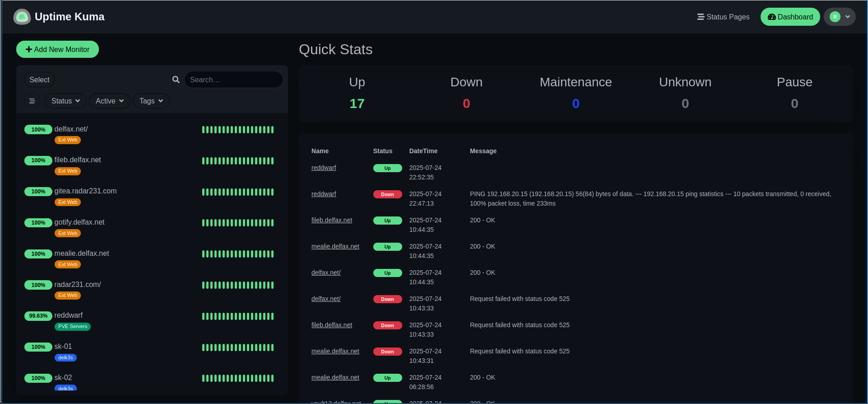Click the Ext Web tag under gitea.radar231.com
The image size is (868, 404).
click(x=68, y=202)
